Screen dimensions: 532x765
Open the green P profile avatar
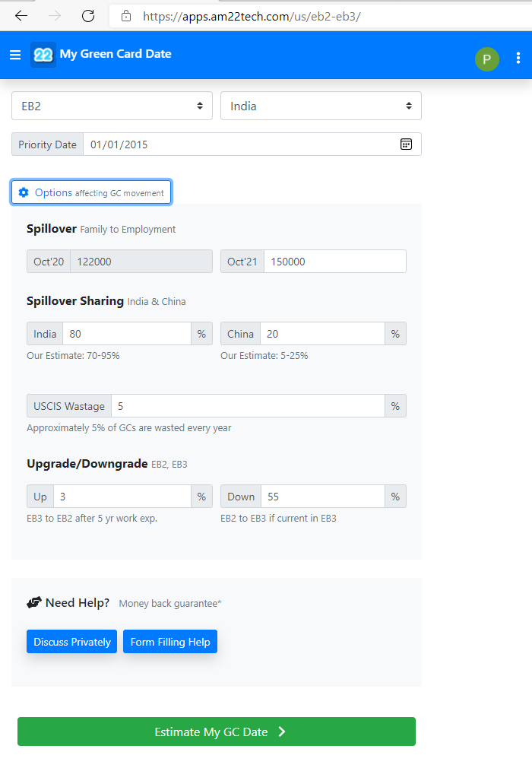coord(487,59)
